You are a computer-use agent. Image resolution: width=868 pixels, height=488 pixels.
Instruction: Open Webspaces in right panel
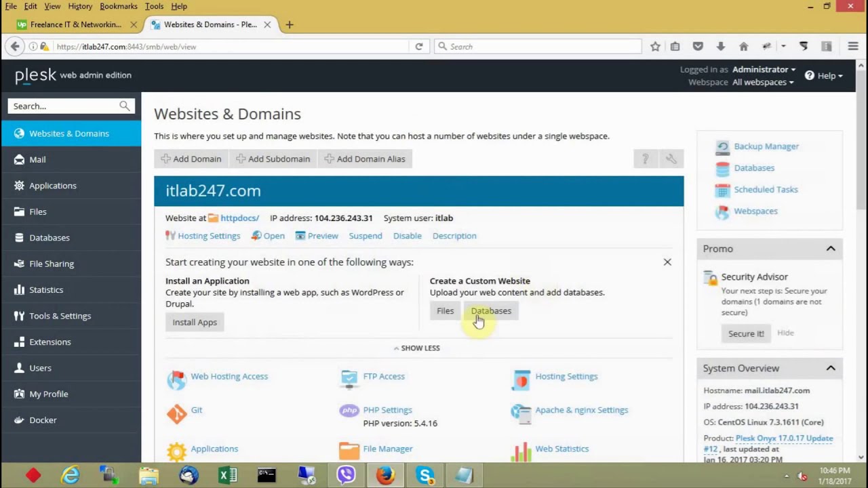point(755,211)
